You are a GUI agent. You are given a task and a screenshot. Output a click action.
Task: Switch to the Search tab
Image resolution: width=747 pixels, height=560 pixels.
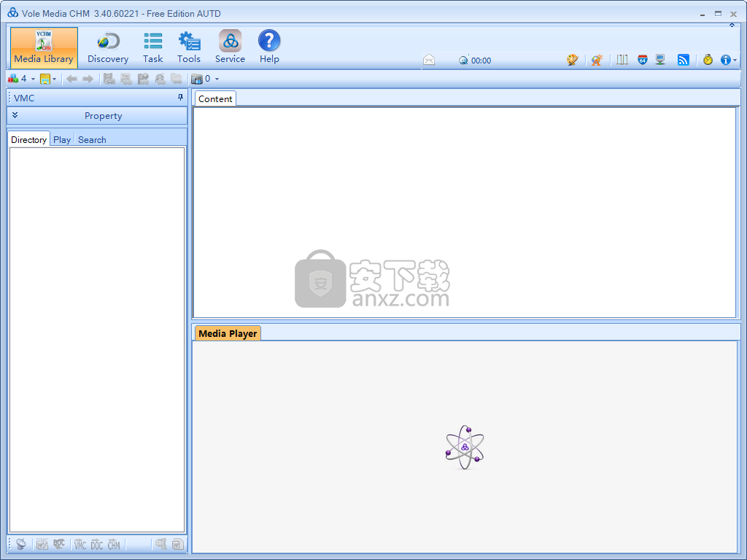[x=92, y=139]
